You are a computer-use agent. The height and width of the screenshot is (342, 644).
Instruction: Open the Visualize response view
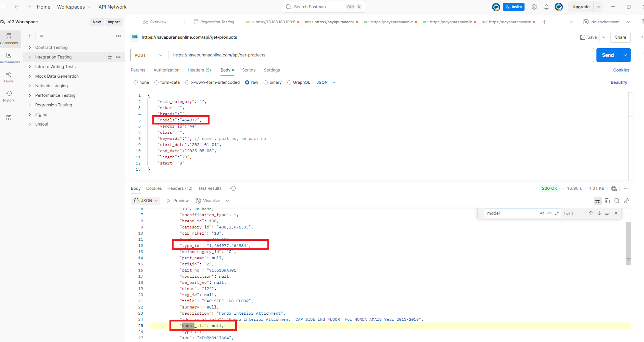tap(208, 201)
